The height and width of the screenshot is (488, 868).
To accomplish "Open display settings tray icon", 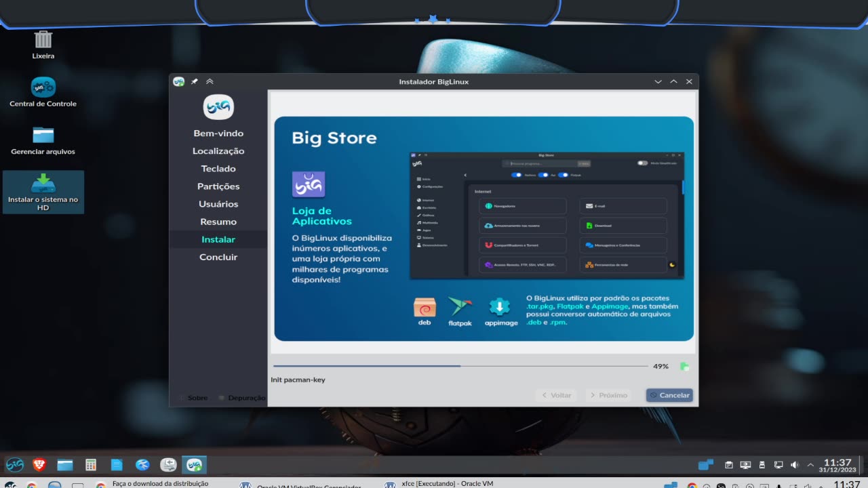I will click(745, 465).
